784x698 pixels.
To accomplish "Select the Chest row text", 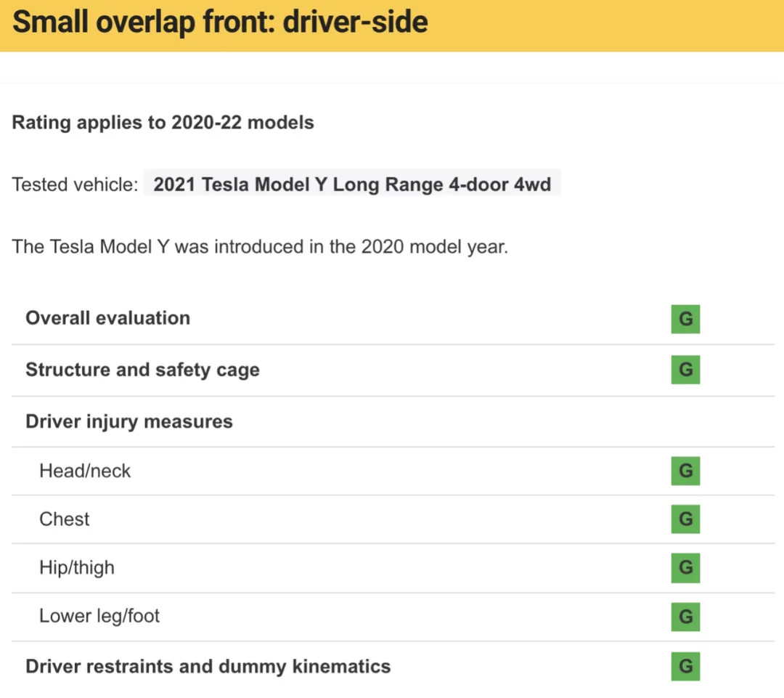I will pos(65,519).
